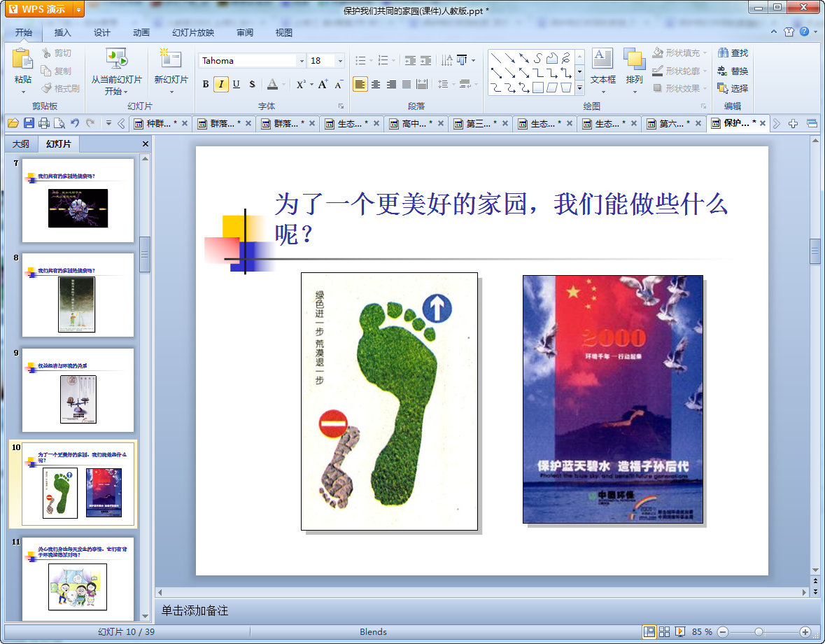Open the 幻灯片放映 (Slide Show) tab

(193, 33)
